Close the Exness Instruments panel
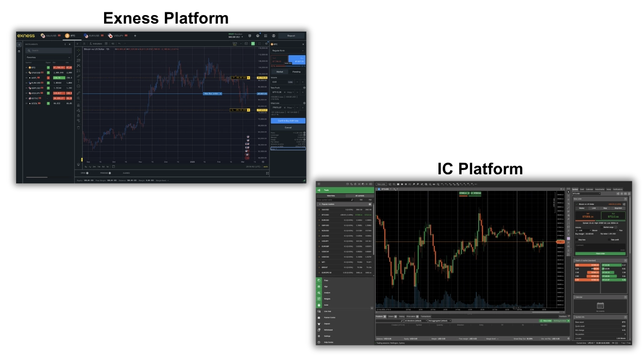 69,44
